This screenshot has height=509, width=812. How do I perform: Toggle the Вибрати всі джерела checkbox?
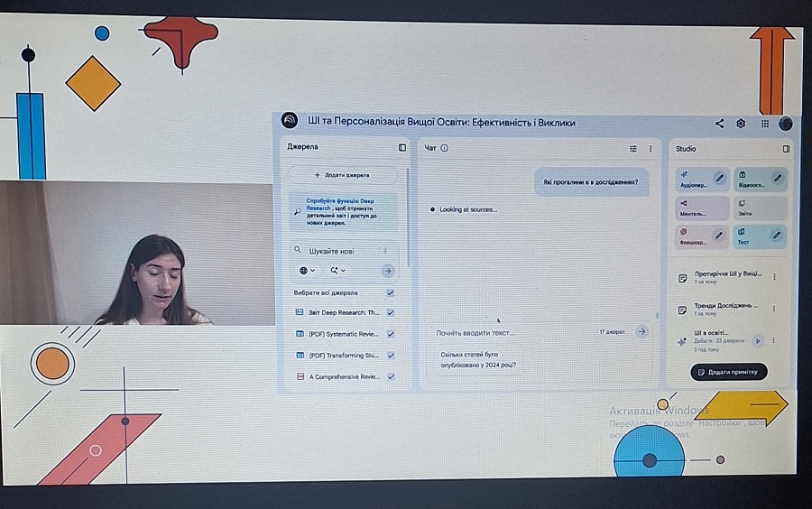pos(390,292)
